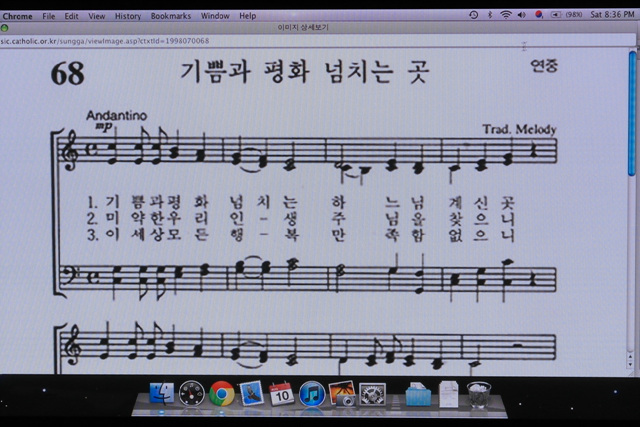Screen dimensions: 640x427
Task: Open the blue folder stack in the Dock
Action: [418, 395]
